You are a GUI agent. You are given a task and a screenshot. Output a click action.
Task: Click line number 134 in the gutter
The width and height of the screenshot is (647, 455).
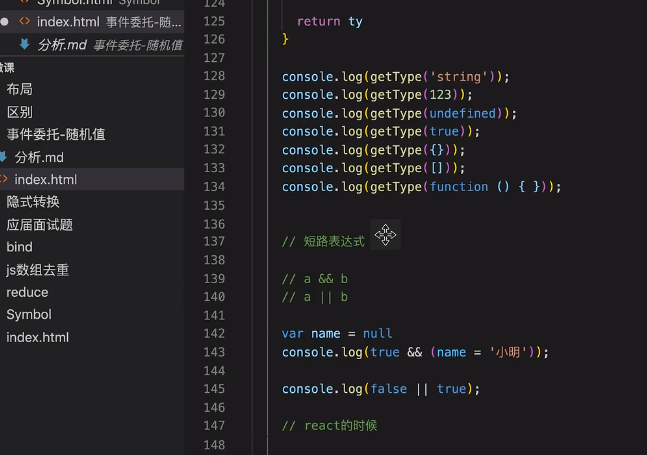214,186
